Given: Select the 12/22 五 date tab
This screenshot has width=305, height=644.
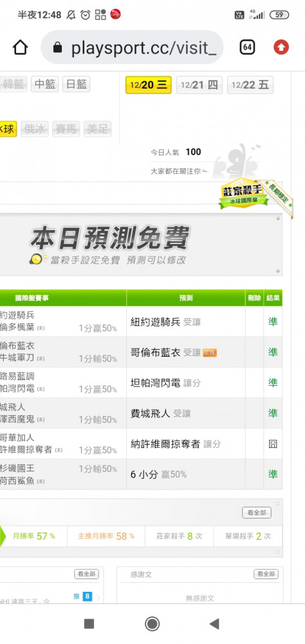Looking at the screenshot, I should (x=250, y=85).
